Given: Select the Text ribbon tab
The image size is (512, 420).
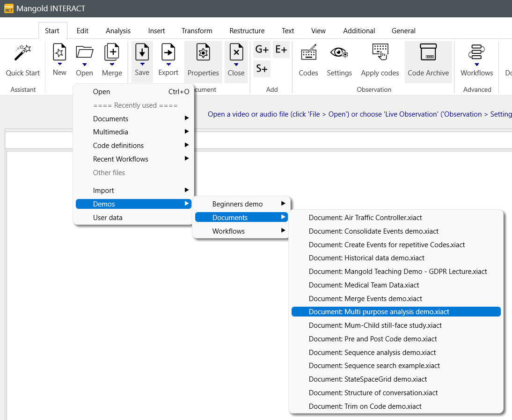Looking at the screenshot, I should tap(288, 31).
